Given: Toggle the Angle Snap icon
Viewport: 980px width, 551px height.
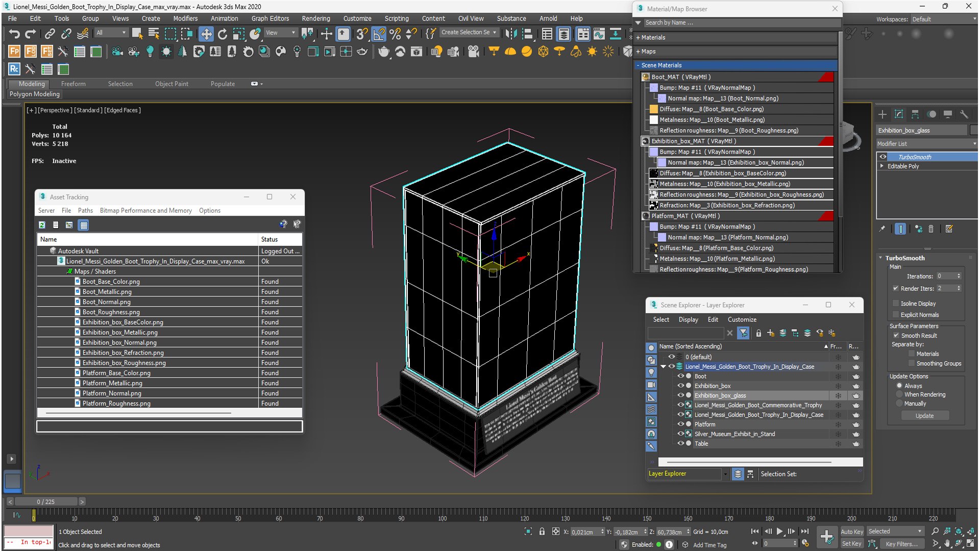Looking at the screenshot, I should tap(379, 34).
